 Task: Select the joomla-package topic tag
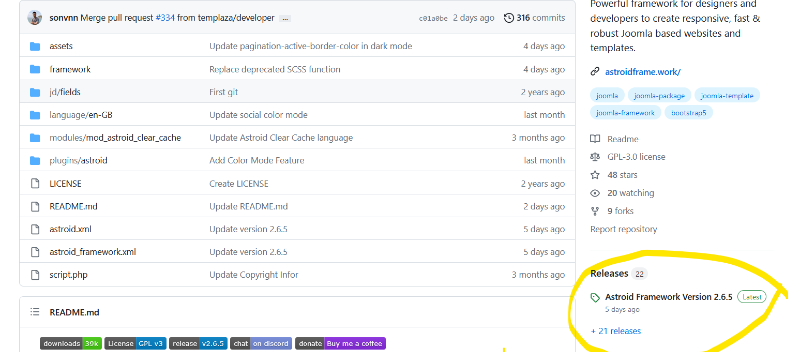click(x=660, y=95)
